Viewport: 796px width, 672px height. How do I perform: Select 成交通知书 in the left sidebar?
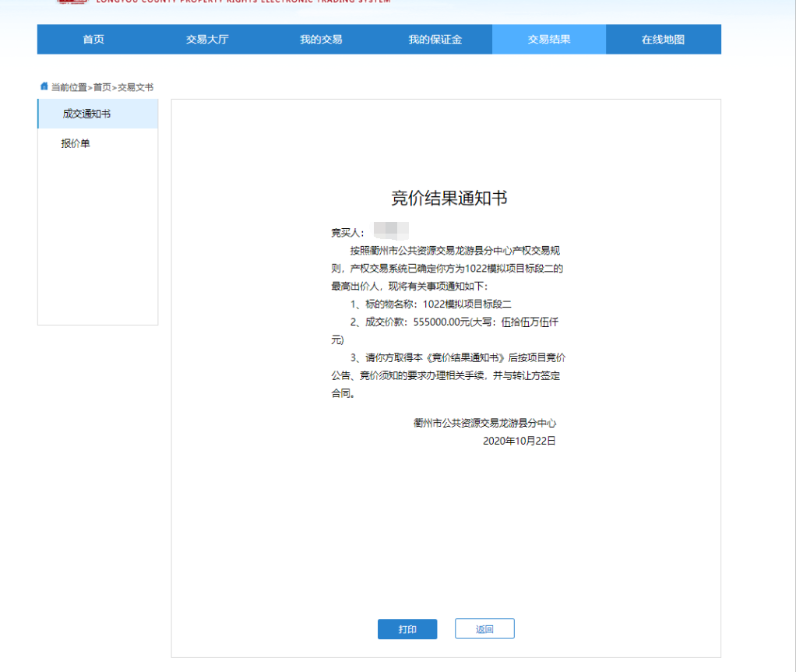(86, 114)
